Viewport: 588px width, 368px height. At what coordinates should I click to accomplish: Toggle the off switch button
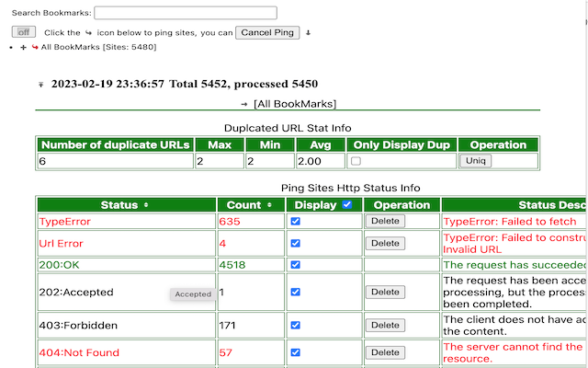(24, 32)
